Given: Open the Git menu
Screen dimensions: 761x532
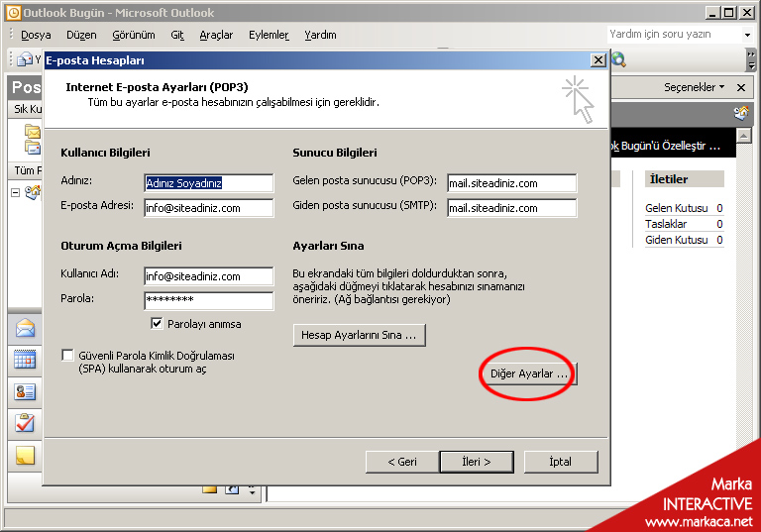Looking at the screenshot, I should [177, 35].
